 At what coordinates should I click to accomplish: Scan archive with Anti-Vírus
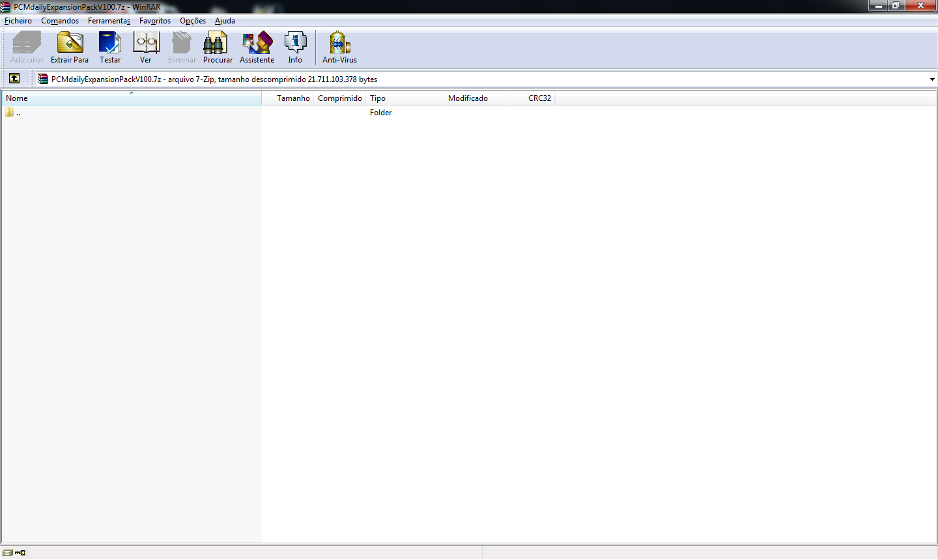coord(339,48)
